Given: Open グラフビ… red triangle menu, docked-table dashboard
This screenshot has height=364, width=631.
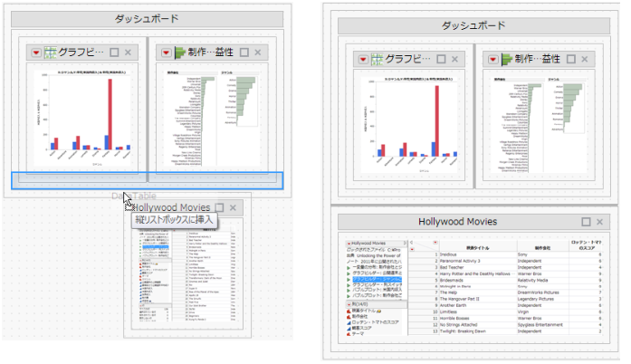Looking at the screenshot, I should tap(363, 60).
